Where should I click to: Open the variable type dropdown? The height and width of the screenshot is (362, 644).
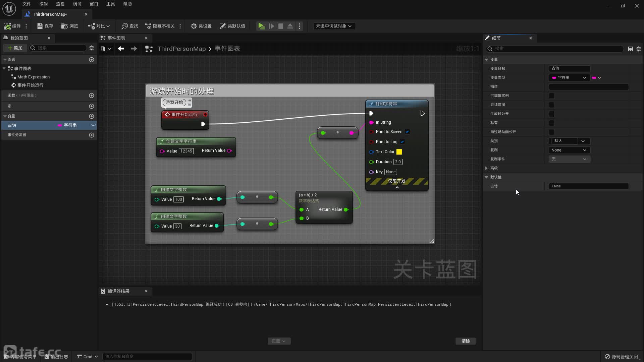(570, 78)
